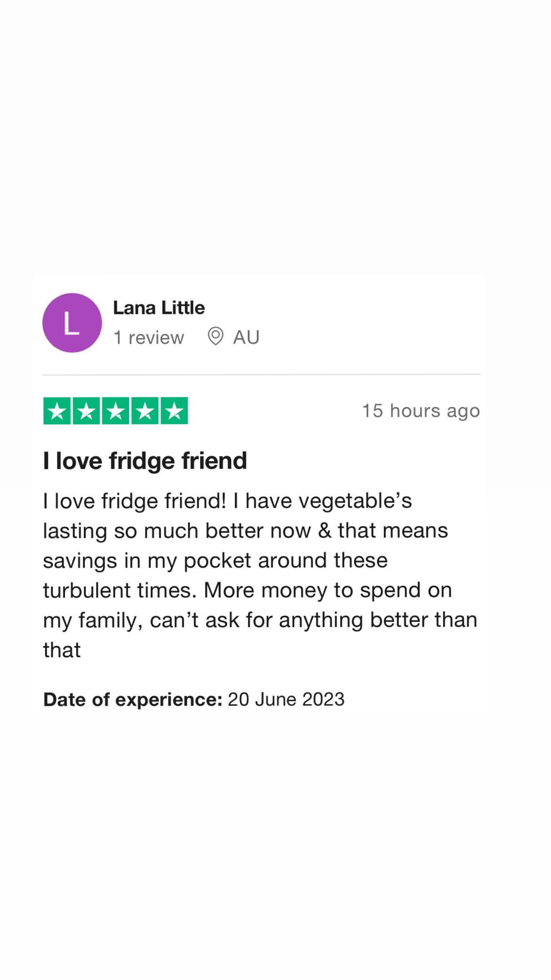Click the final word 'that' of review
The image size is (551, 980).
click(x=62, y=650)
